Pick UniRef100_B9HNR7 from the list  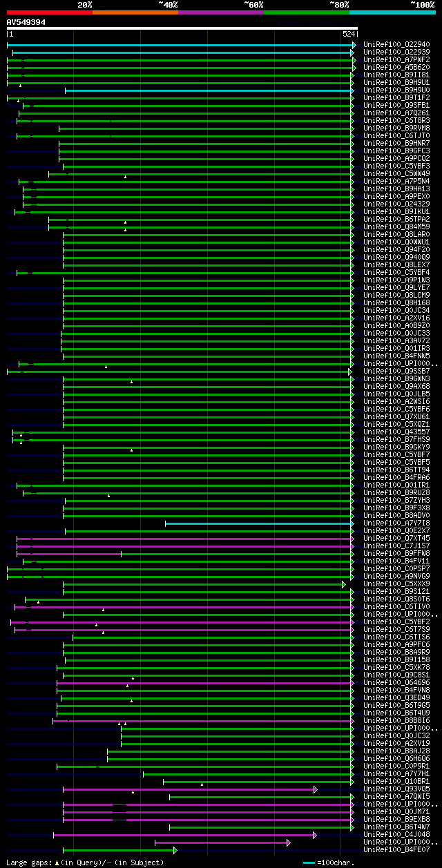coord(396,144)
